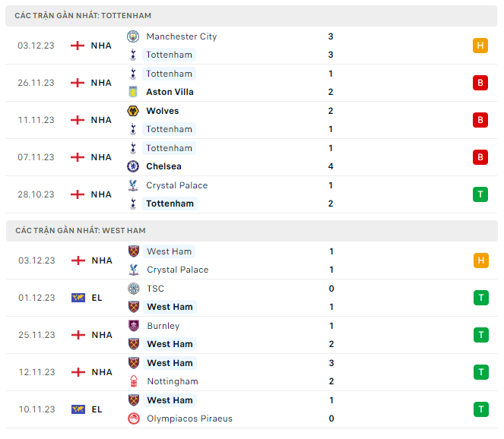The height and width of the screenshot is (439, 504).
Task: Click the Chelsea club crest
Action: 134,166
